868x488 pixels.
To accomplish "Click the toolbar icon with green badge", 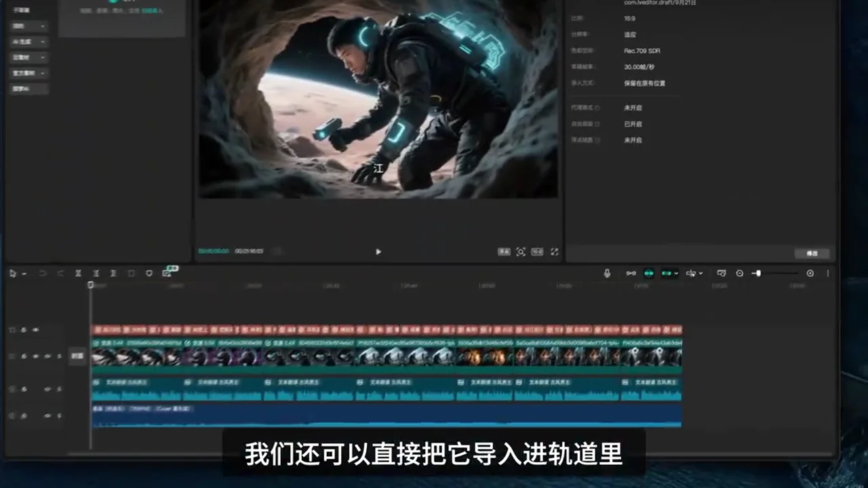I will 167,272.
